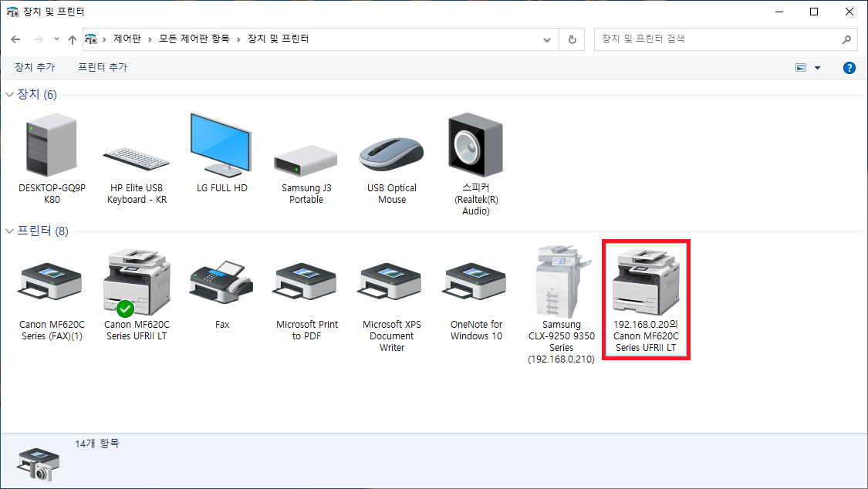Collapse the 프린터 (8) group
Image resolution: width=868 pixels, height=489 pixels.
coord(9,231)
